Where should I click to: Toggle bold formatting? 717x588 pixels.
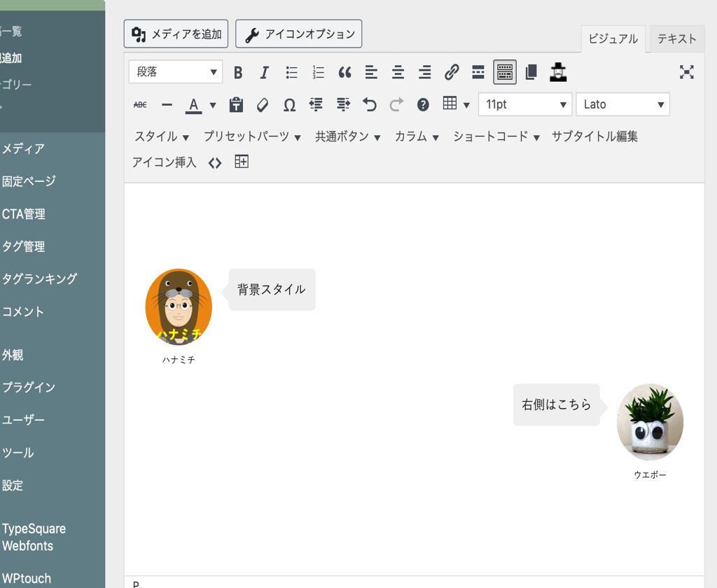point(238,72)
